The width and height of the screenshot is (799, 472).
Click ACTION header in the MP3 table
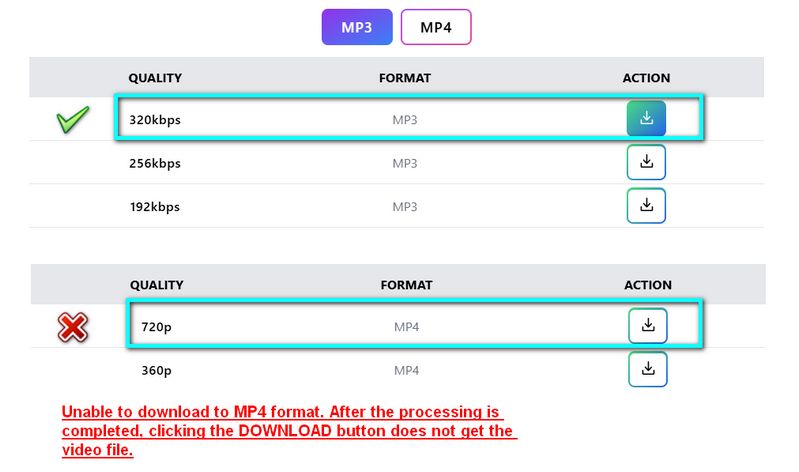[646, 78]
